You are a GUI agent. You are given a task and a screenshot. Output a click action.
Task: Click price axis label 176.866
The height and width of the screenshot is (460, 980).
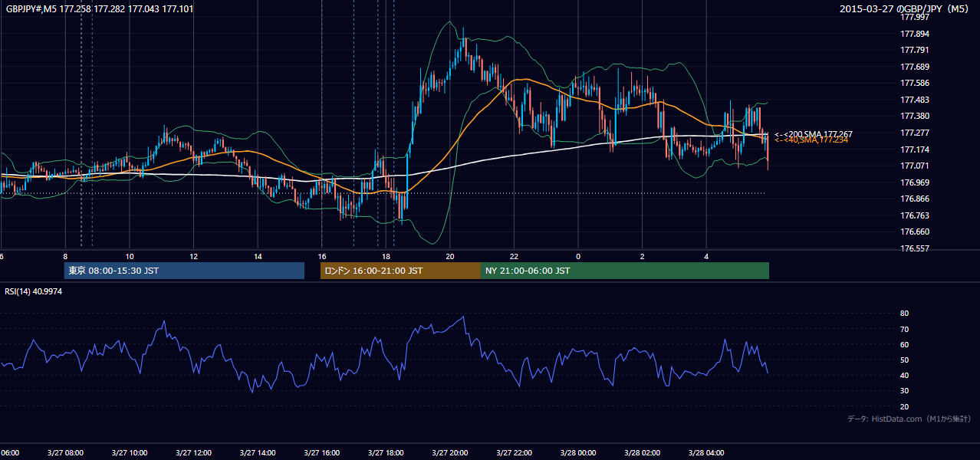click(x=914, y=199)
